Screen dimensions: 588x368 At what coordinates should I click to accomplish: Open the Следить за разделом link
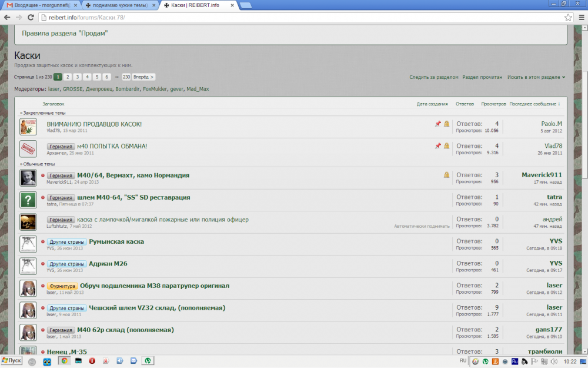(x=433, y=77)
